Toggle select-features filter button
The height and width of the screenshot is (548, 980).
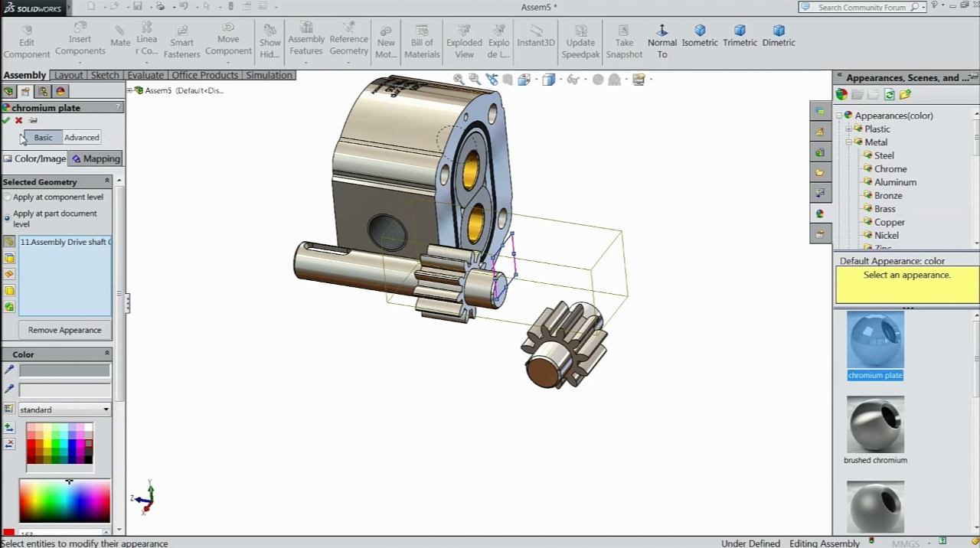coord(9,307)
